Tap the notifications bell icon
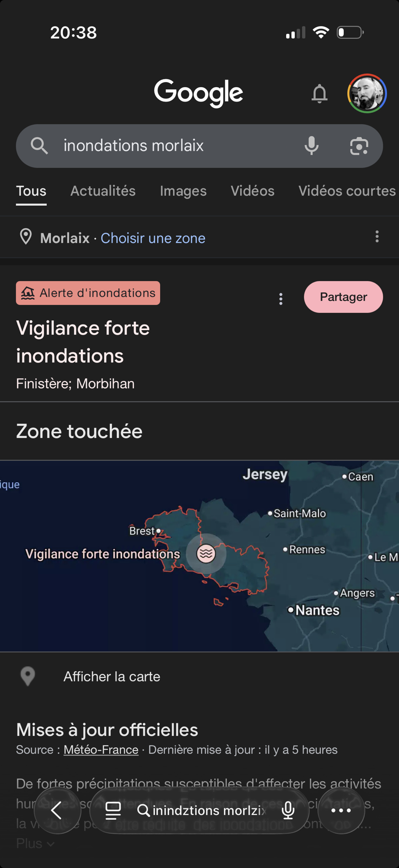The height and width of the screenshot is (868, 399). (x=319, y=93)
